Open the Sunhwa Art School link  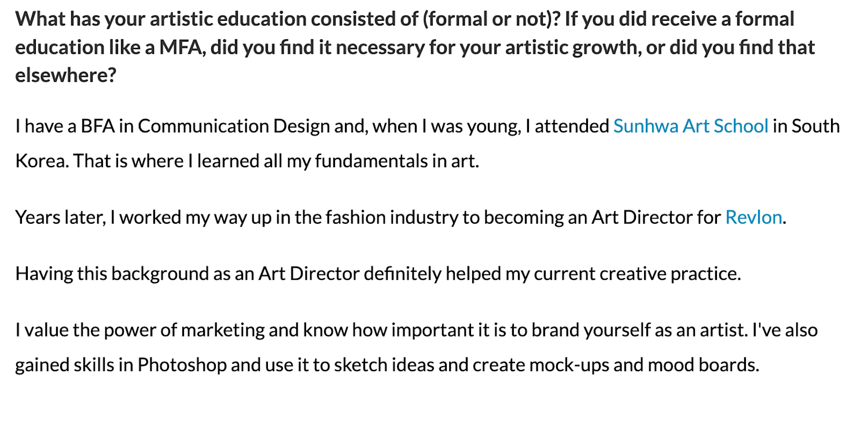tap(691, 126)
